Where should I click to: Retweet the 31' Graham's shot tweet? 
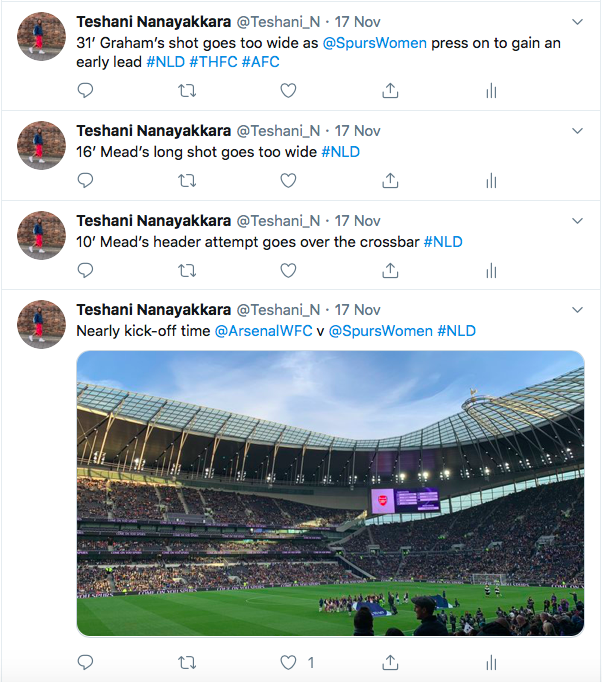point(187,91)
